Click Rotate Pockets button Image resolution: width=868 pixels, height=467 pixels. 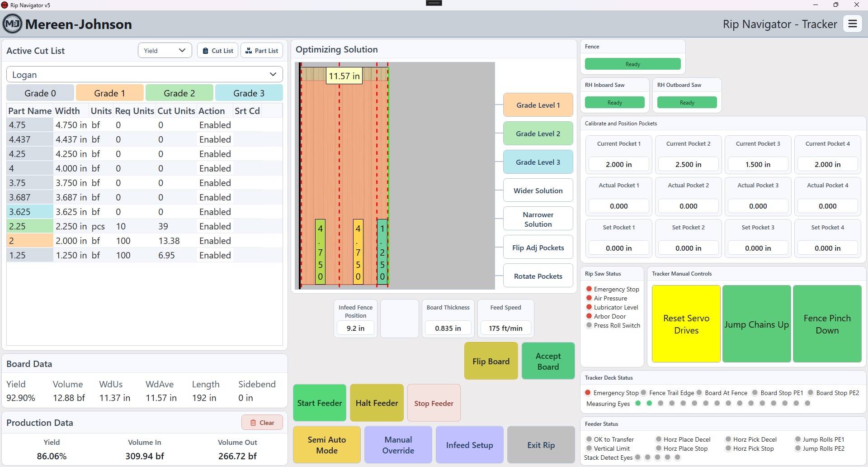538,276
